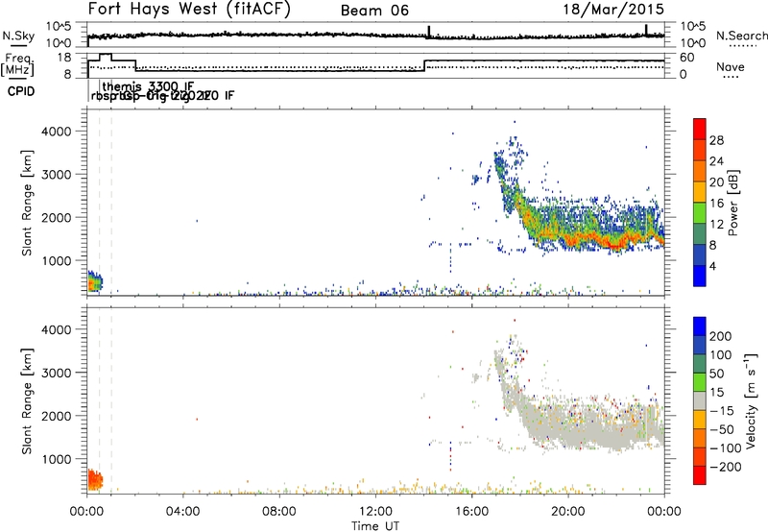Click the 'Nave' legend label

click(730, 67)
